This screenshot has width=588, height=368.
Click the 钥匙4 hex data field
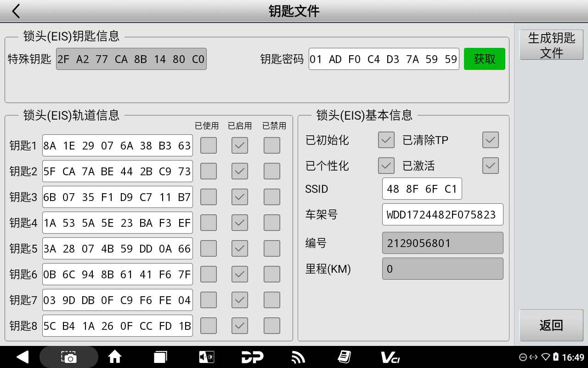tap(118, 223)
